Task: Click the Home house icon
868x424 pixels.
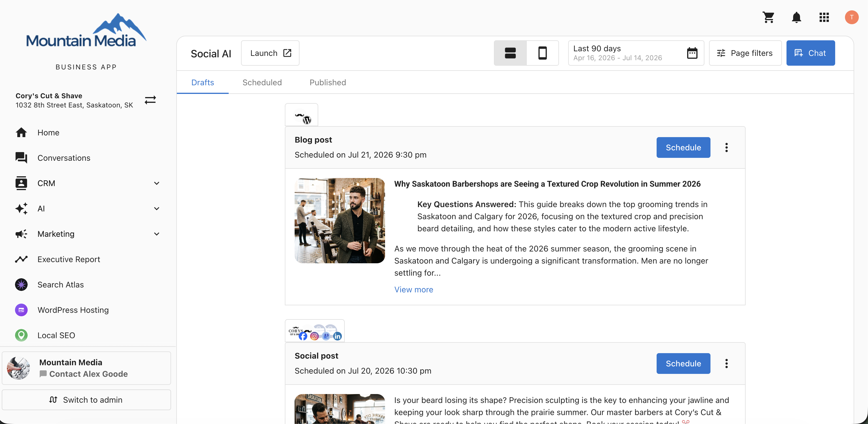Action: (21, 132)
